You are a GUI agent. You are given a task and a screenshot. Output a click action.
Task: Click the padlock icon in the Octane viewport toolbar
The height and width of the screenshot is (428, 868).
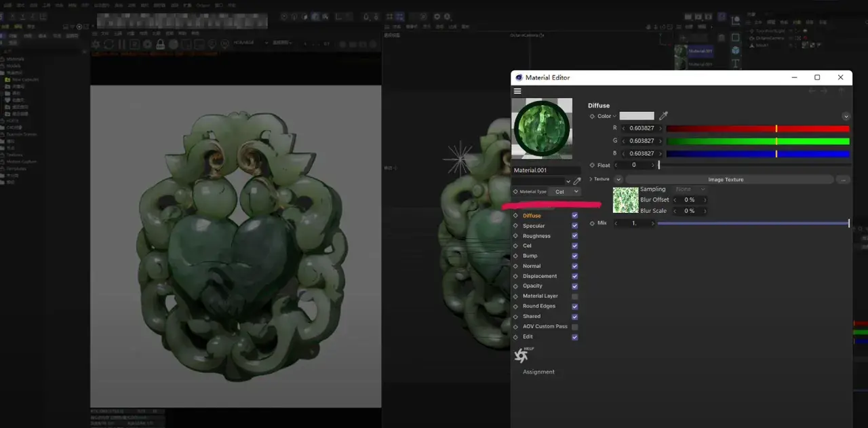(161, 45)
